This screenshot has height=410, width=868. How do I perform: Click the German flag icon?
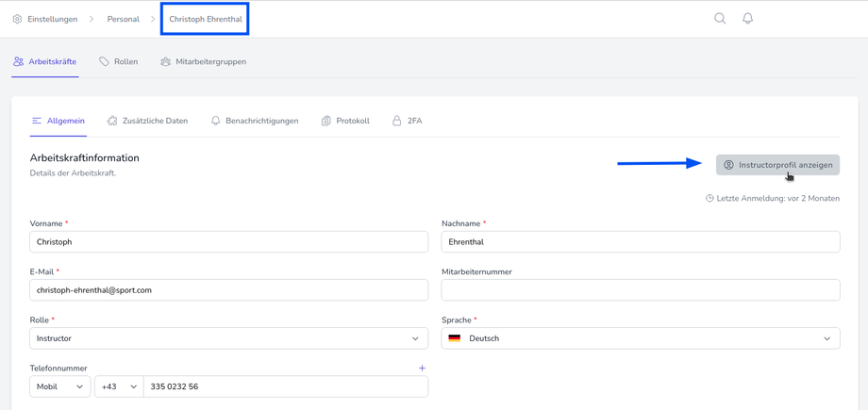click(455, 338)
